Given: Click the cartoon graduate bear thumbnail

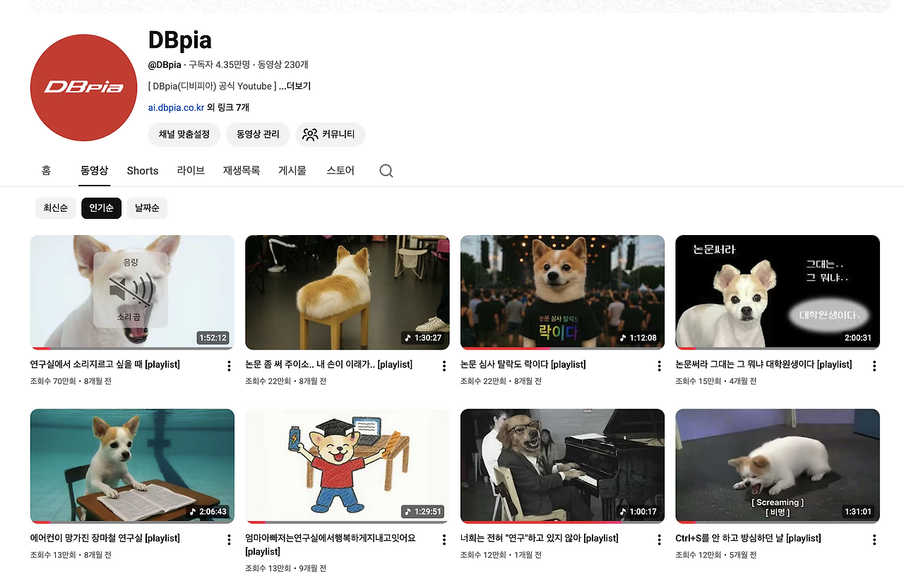Looking at the screenshot, I should pyautogui.click(x=347, y=466).
